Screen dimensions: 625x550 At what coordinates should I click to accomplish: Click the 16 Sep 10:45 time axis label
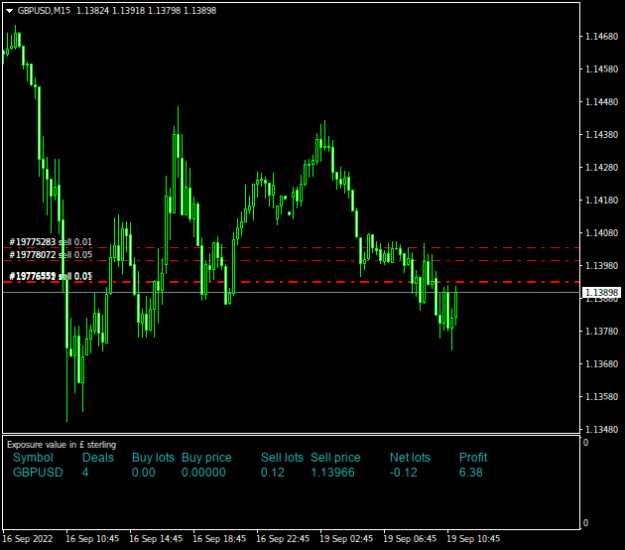tap(92, 539)
